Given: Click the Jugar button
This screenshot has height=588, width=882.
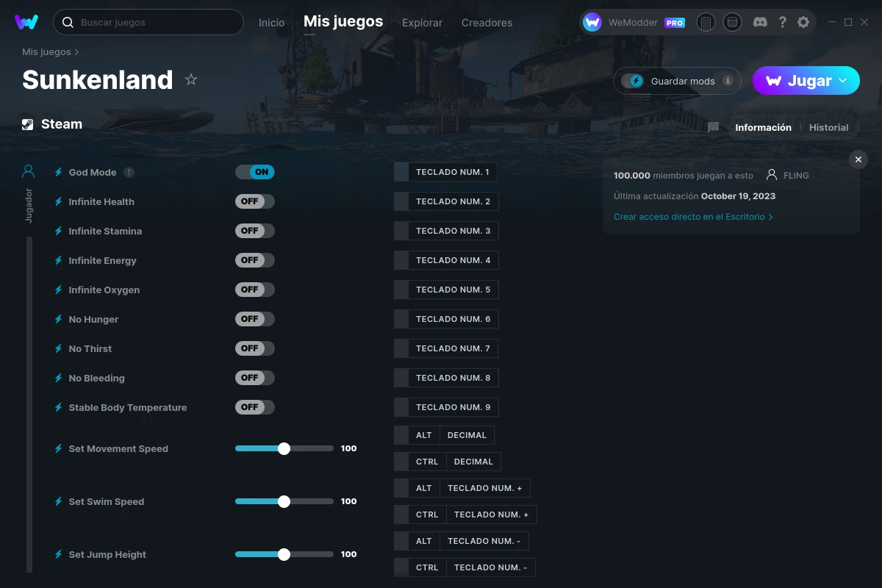Looking at the screenshot, I should [806, 81].
